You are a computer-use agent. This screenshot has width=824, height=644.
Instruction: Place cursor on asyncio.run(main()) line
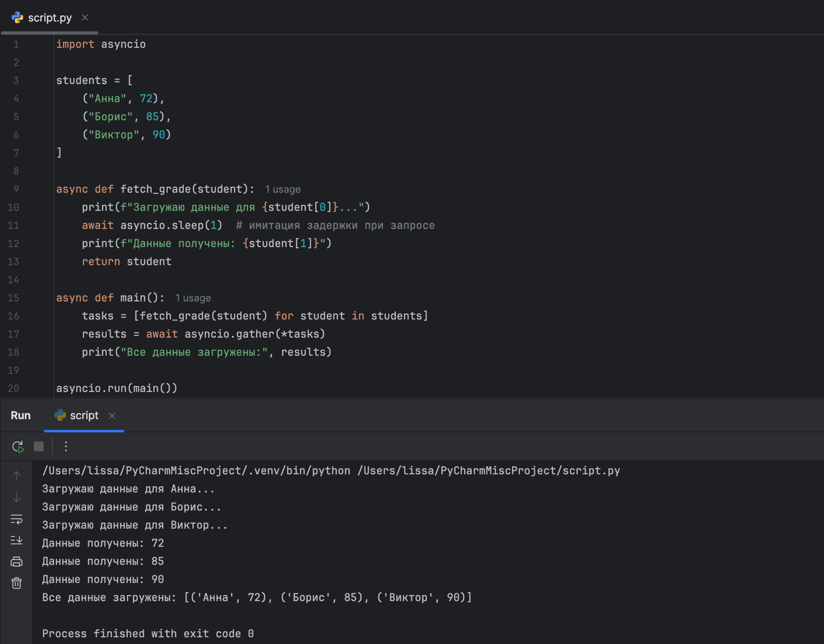coord(116,388)
